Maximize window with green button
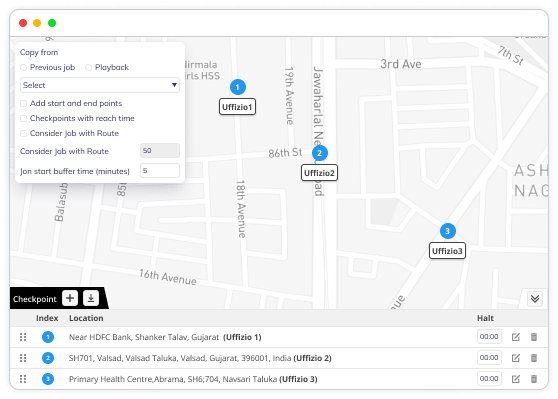This screenshot has width=558, height=399. (52, 23)
